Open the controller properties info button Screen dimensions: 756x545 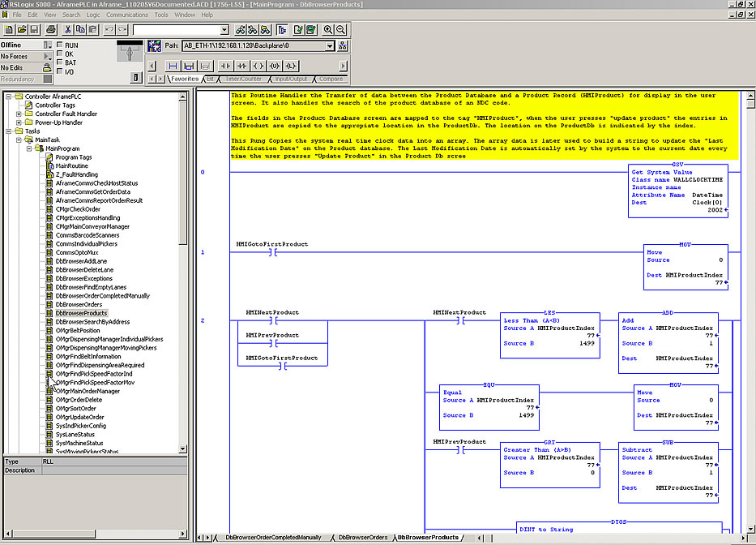coord(136,77)
